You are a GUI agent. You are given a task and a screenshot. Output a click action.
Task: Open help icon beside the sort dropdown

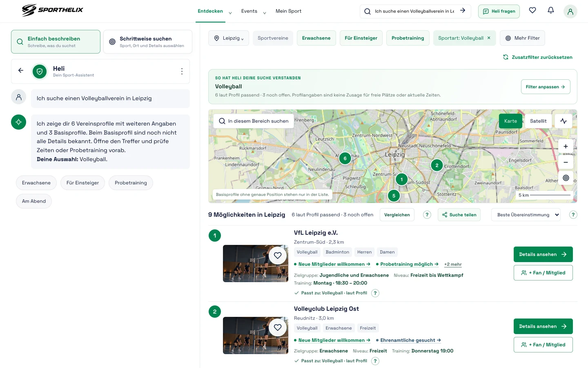(x=573, y=215)
